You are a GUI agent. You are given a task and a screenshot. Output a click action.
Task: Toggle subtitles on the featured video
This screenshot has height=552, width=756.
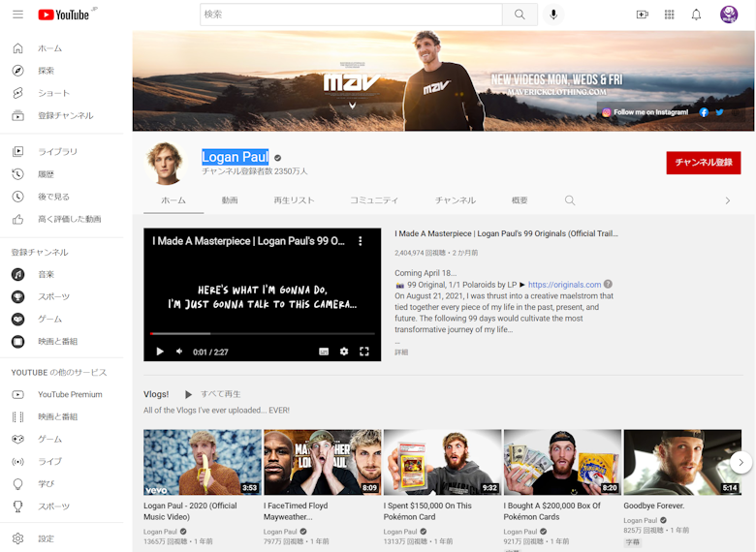pyautogui.click(x=324, y=352)
